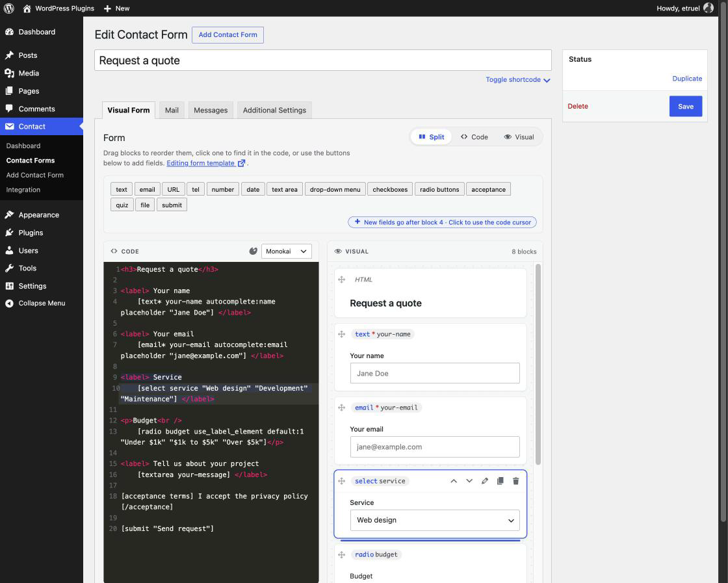Click the Plugins plug icon in sidebar

point(9,233)
